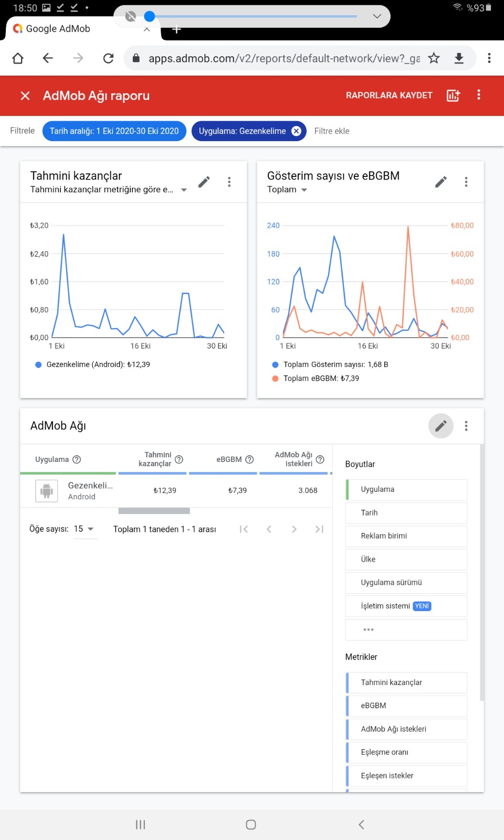
Task: Open the red header's three-dot menu
Action: (478, 95)
